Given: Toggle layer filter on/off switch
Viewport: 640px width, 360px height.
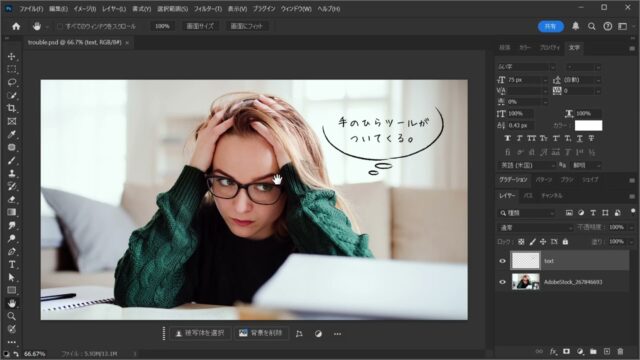Looking at the screenshot, I should [633, 211].
